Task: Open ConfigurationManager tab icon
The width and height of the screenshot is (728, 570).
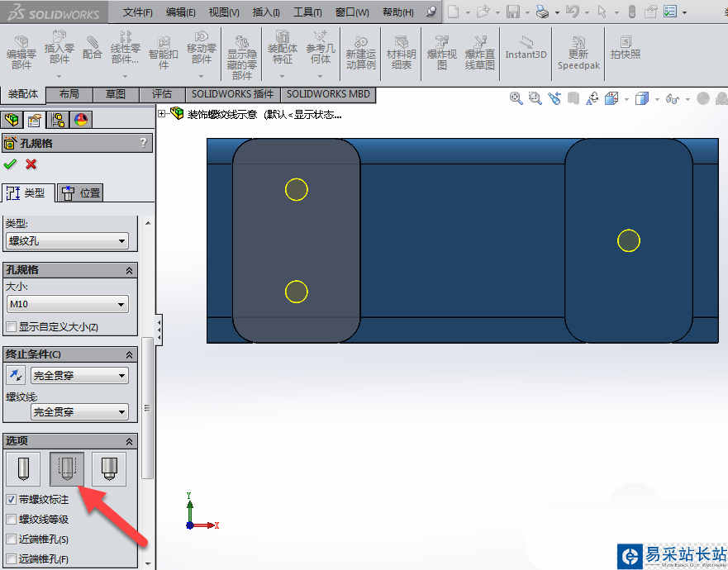Action: [58, 121]
